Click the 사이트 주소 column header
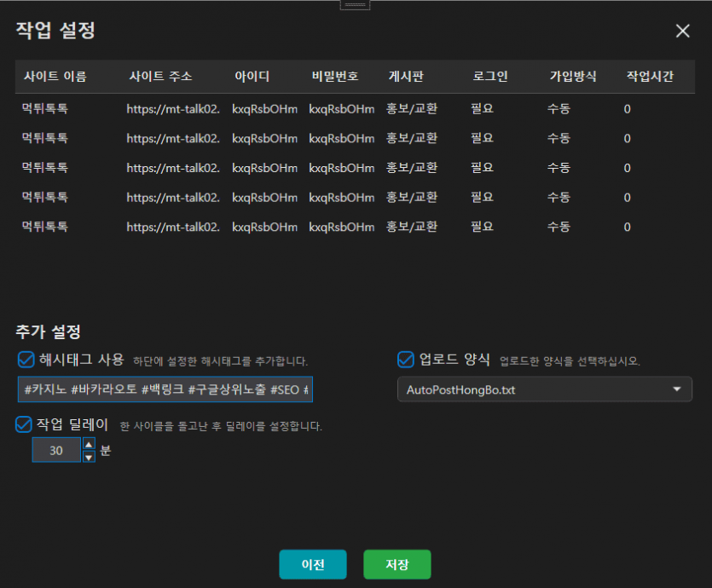 160,77
